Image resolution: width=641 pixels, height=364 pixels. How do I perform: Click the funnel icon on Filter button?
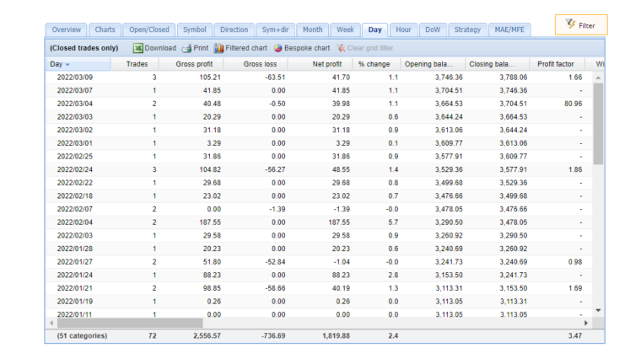coord(570,24)
